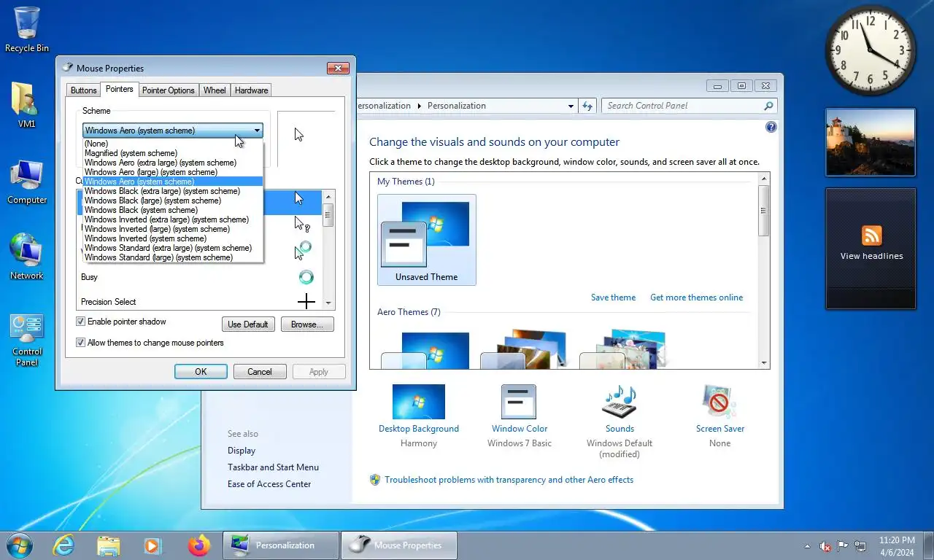Open Windows Explorer from the taskbar

109,545
